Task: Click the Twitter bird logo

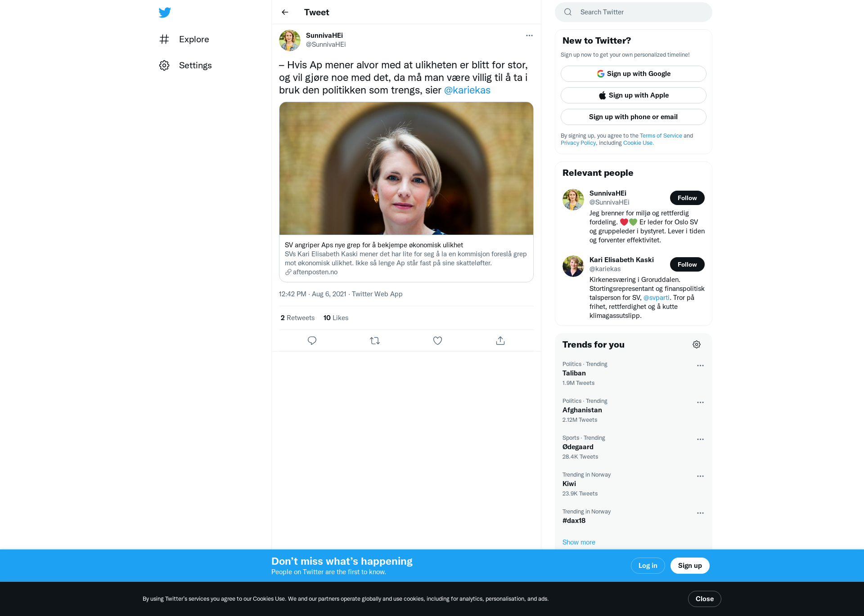Action: (165, 12)
